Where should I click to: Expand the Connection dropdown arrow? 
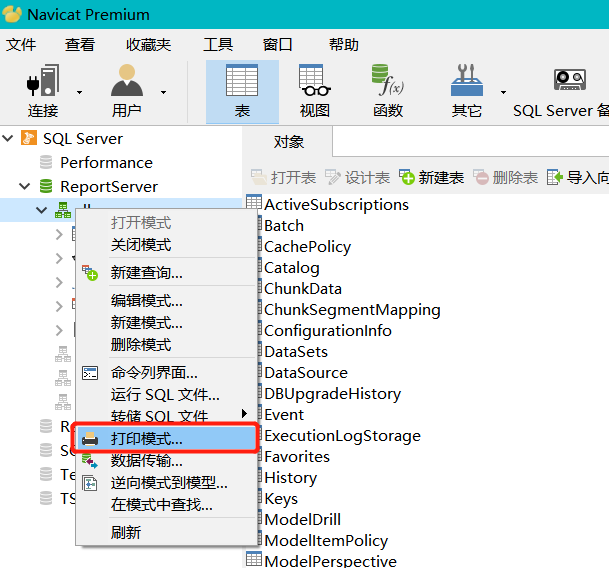[x=79, y=92]
